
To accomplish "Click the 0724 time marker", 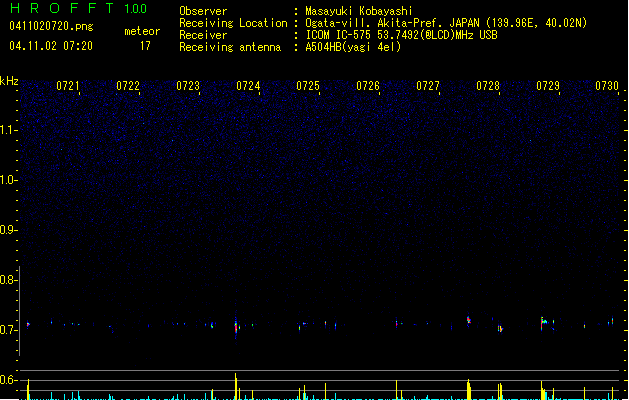I will point(248,86).
